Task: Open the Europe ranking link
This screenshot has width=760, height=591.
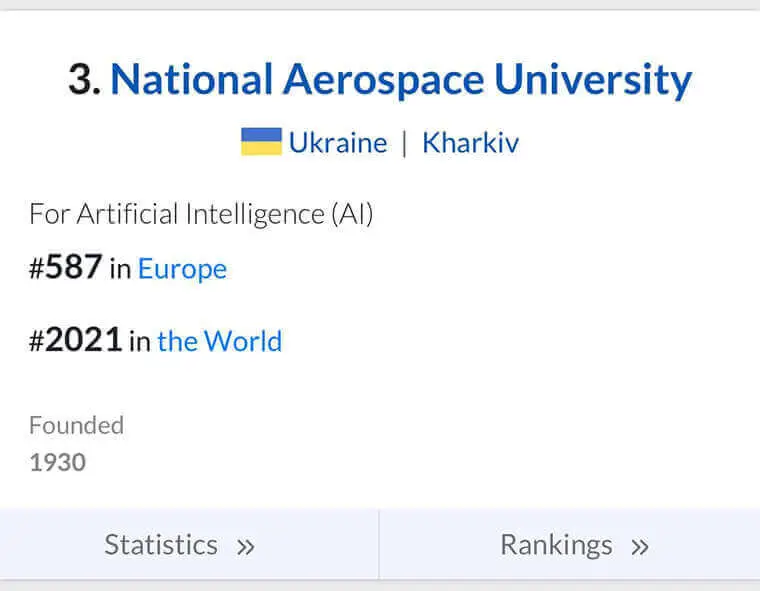Action: click(182, 269)
